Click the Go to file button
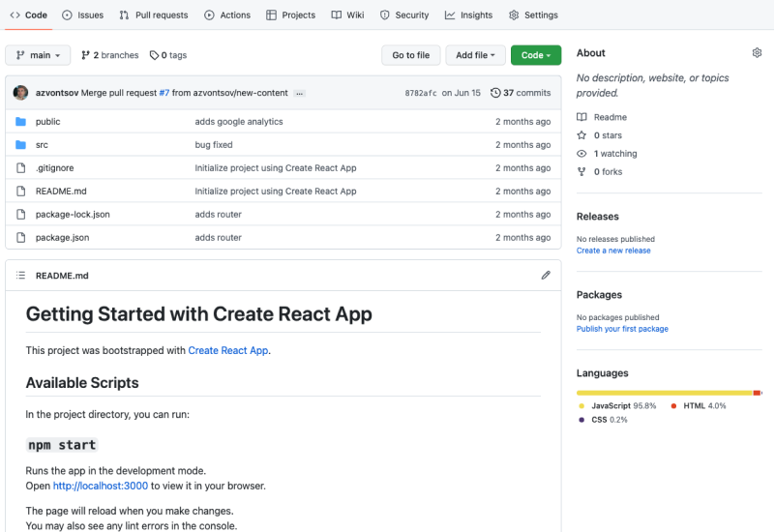The height and width of the screenshot is (532, 775). pyautogui.click(x=411, y=55)
